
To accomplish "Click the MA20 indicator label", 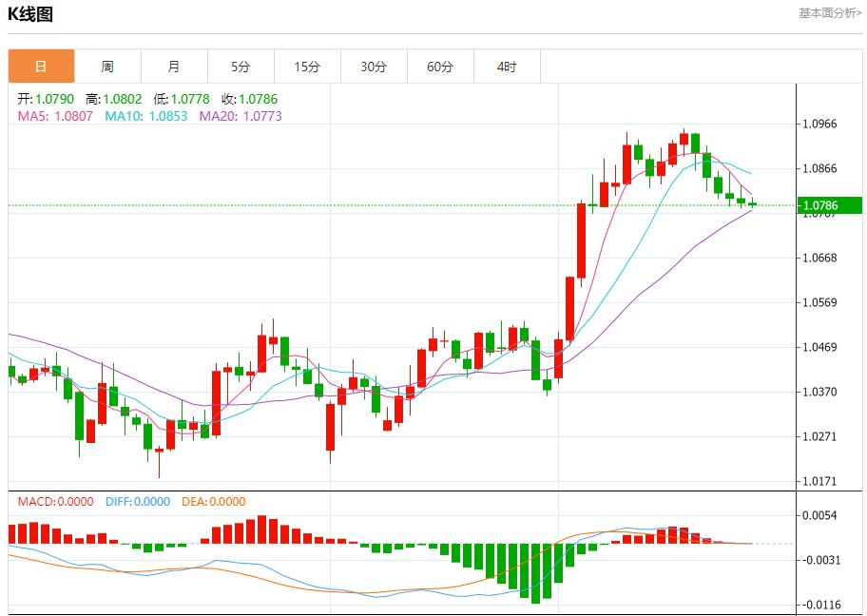I will click(x=240, y=116).
